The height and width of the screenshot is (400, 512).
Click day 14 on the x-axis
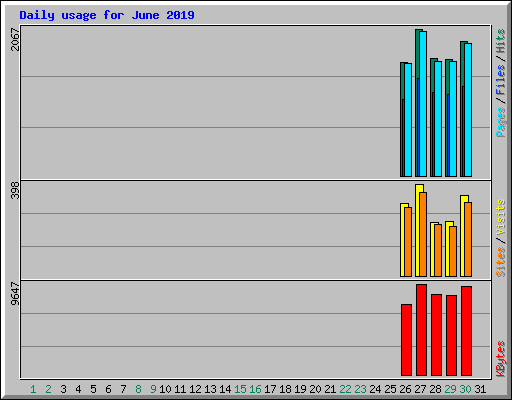click(225, 389)
